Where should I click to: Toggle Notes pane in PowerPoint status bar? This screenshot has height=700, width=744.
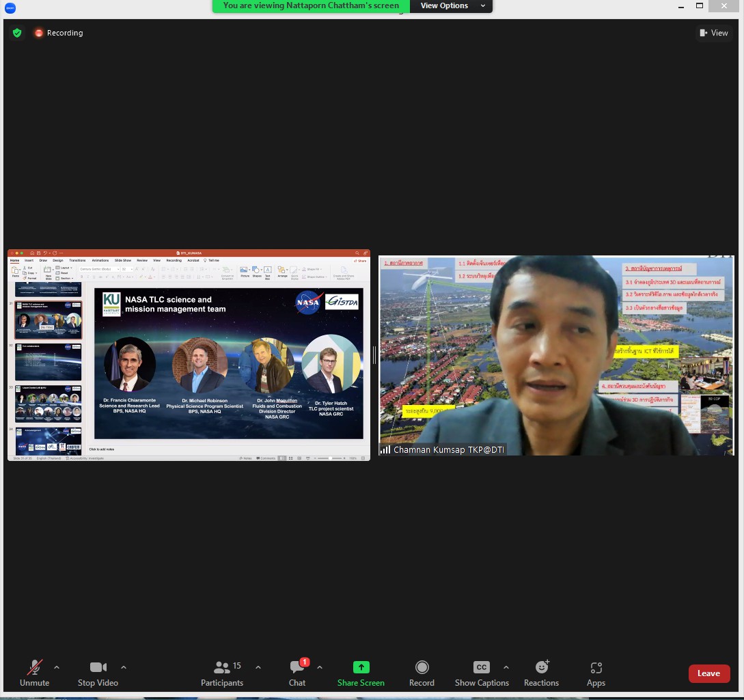coord(245,458)
